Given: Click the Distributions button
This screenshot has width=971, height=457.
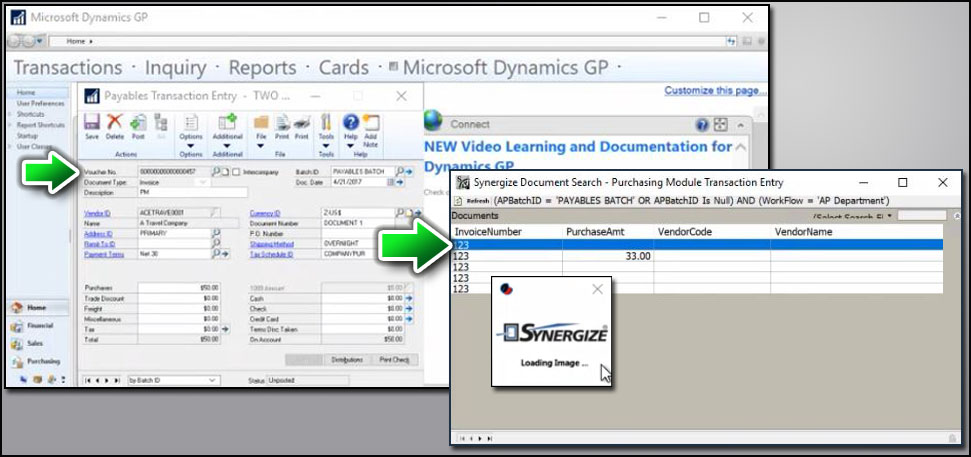Looking at the screenshot, I should (346, 359).
